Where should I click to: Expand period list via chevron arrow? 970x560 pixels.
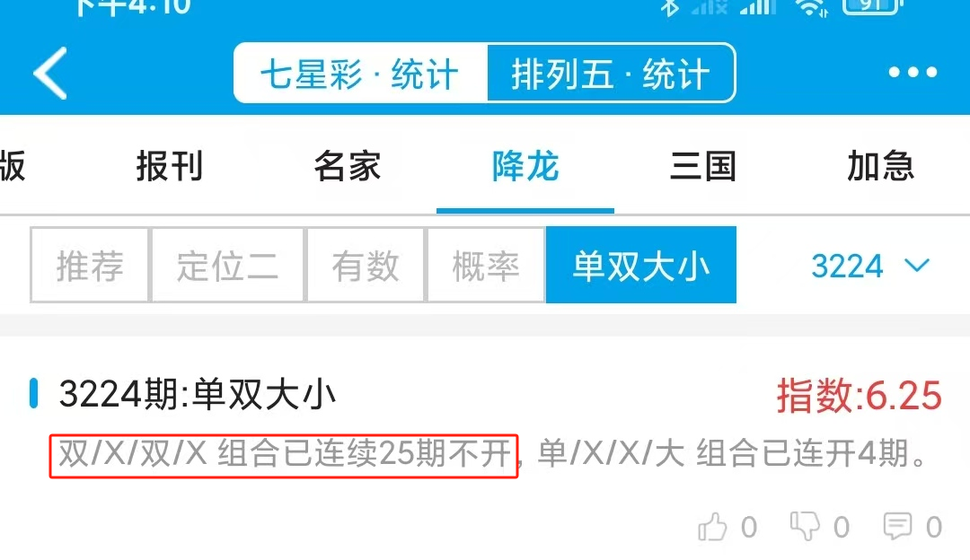(x=917, y=266)
